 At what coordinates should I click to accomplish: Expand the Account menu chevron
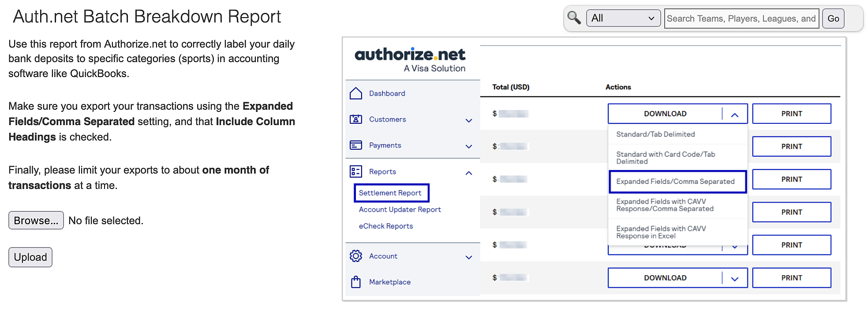coord(469,257)
